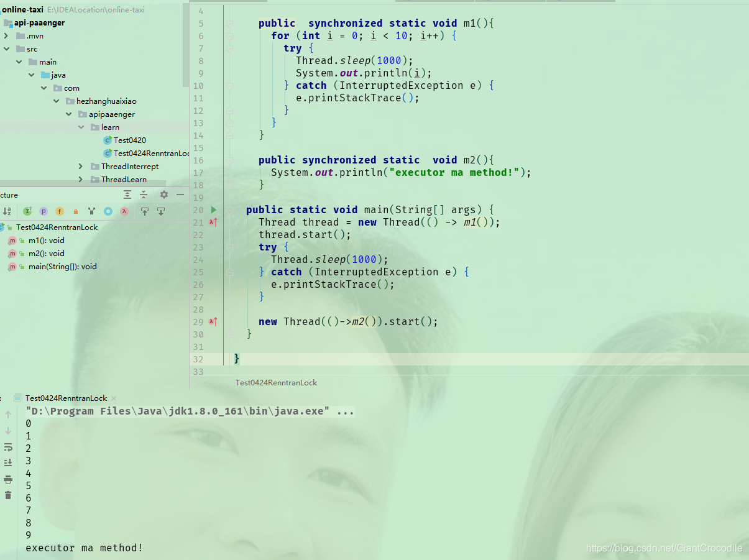Click Test0424RenntranLock editor breadcrumb
The image size is (749, 560).
tap(276, 383)
